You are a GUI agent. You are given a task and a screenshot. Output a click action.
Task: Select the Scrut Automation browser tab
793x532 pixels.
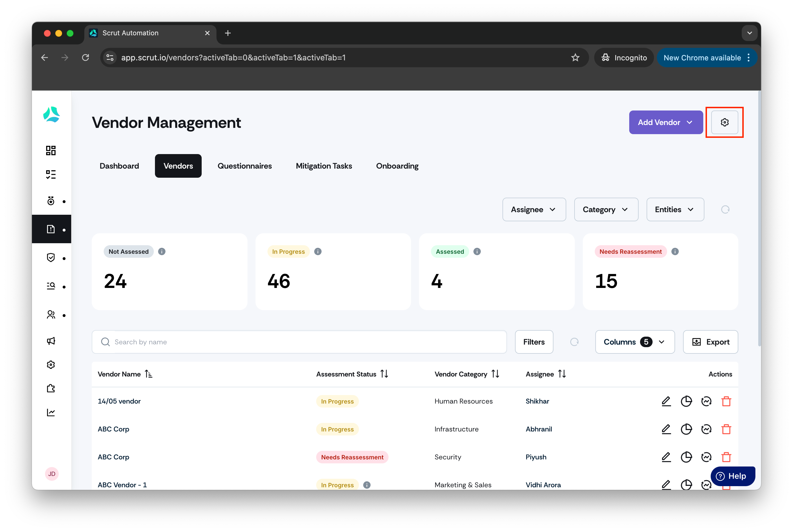click(x=150, y=33)
